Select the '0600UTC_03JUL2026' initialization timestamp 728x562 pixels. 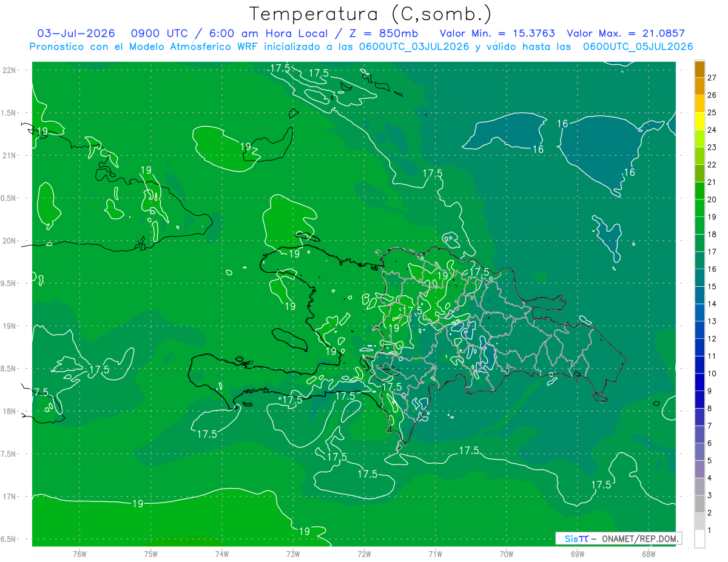[414, 47]
